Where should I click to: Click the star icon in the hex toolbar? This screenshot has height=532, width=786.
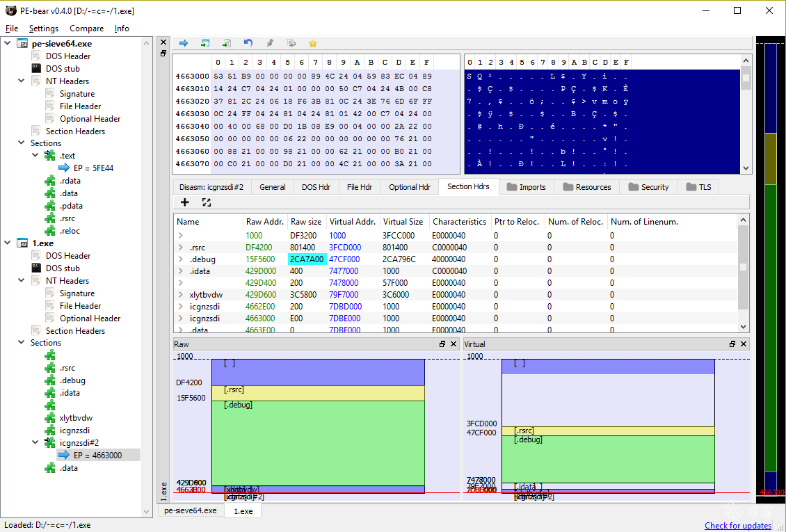[313, 43]
